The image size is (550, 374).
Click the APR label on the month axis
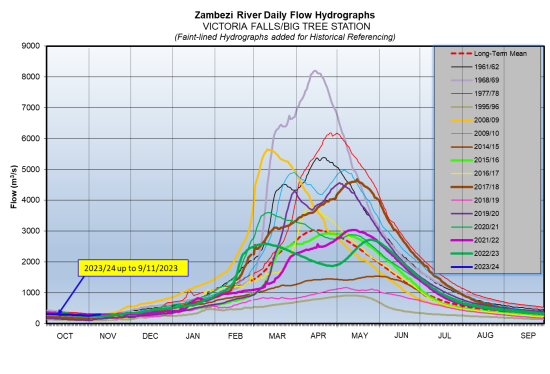pos(318,336)
